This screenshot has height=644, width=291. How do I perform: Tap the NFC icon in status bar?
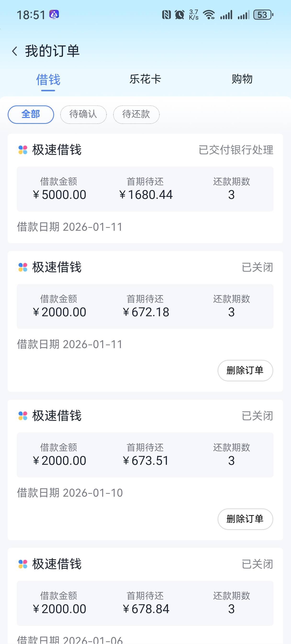(166, 15)
